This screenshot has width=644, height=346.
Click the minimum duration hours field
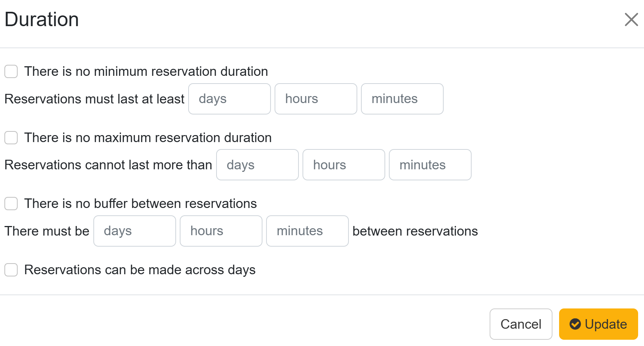tap(316, 99)
